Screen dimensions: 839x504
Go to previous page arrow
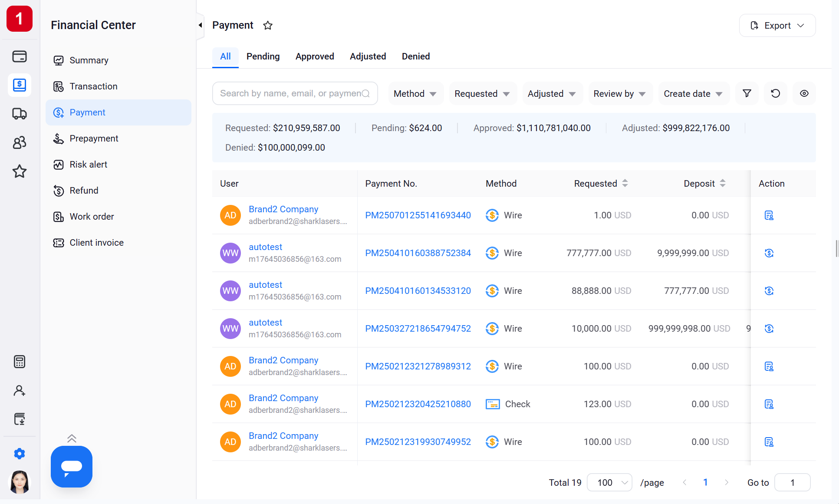coord(684,482)
